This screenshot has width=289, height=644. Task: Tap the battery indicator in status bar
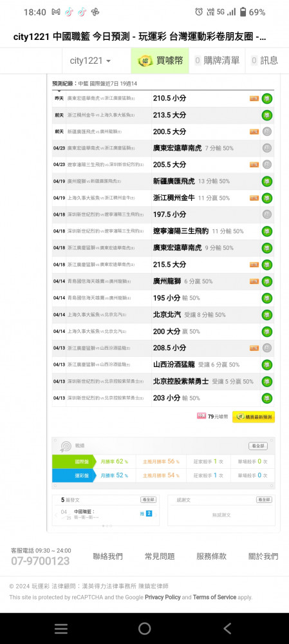[243, 12]
